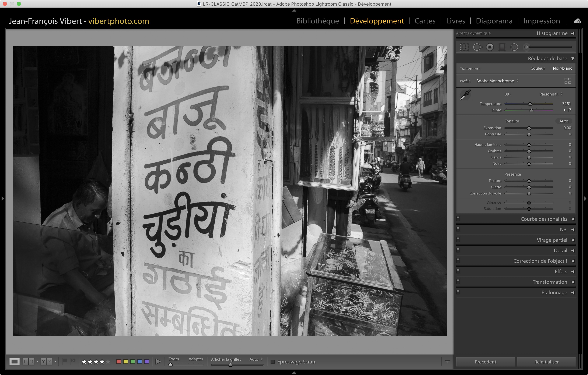Switch treatment to Couleur

(537, 68)
